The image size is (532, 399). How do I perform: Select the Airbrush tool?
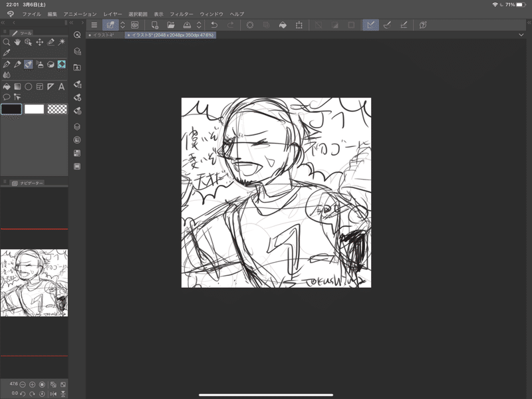pos(40,64)
